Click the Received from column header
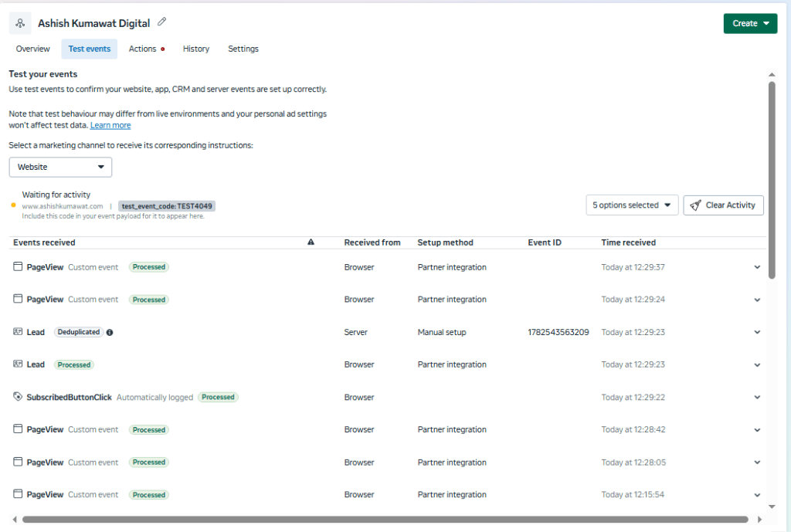Viewport: 791px width, 532px height. (x=372, y=242)
